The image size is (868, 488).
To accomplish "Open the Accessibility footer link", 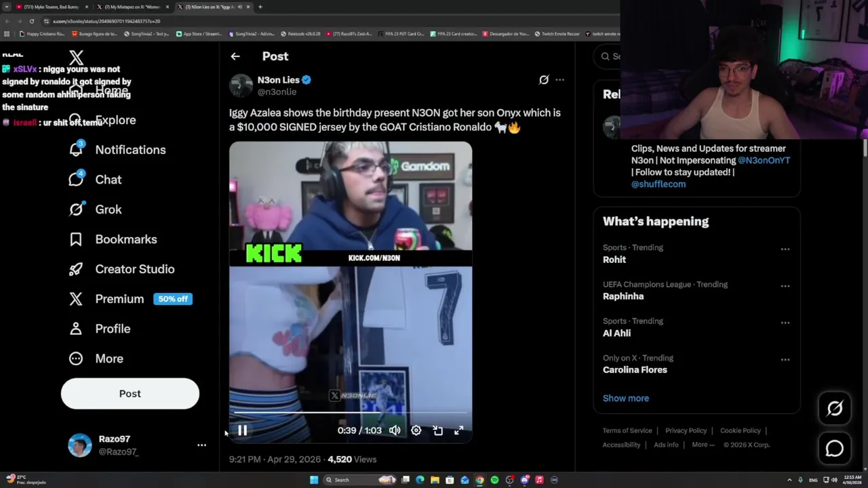I will click(x=621, y=445).
